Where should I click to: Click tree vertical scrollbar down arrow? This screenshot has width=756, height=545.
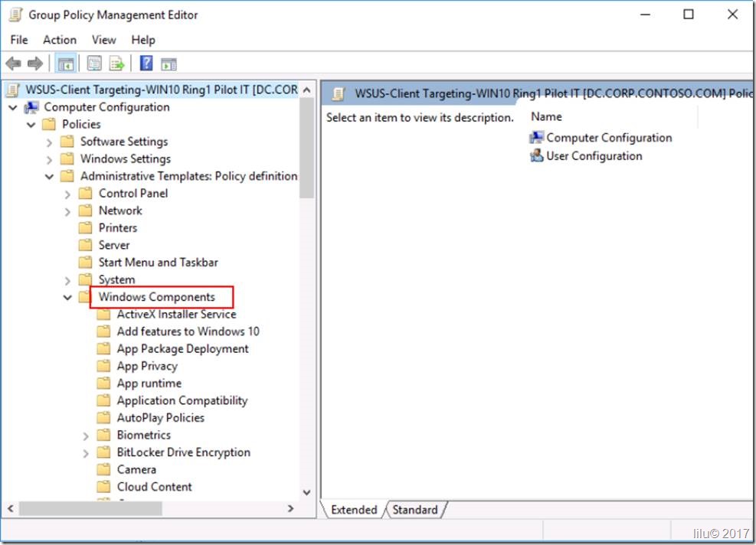point(306,492)
